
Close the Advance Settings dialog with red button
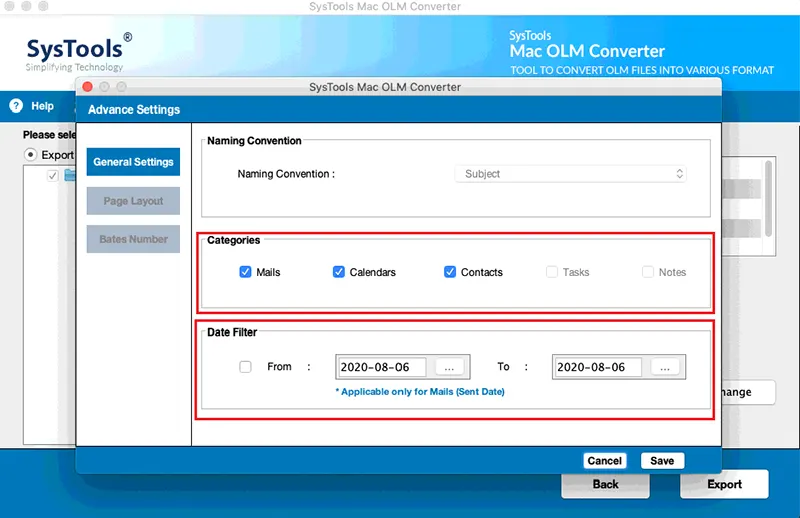click(87, 87)
